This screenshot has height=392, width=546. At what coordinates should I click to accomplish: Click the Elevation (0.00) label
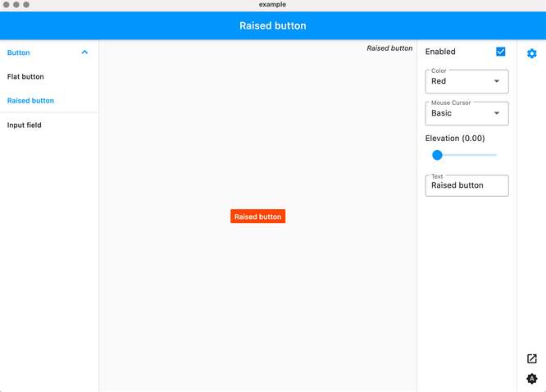pyautogui.click(x=455, y=139)
